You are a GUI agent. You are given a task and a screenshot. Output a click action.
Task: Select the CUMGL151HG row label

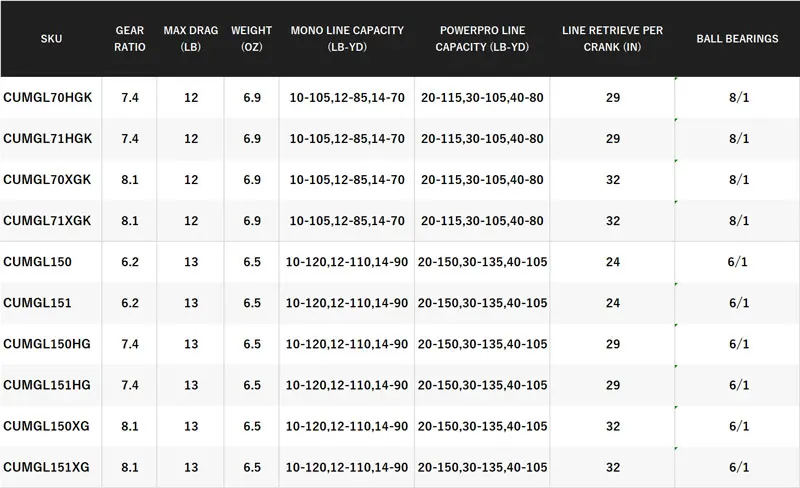coord(46,385)
